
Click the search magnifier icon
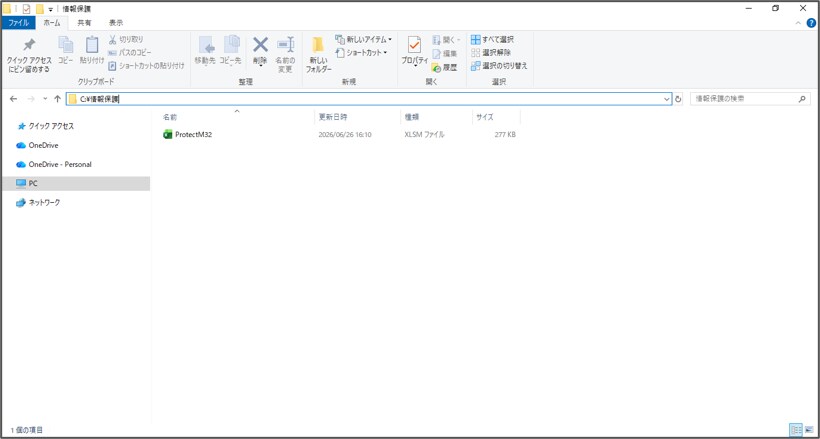coord(803,99)
